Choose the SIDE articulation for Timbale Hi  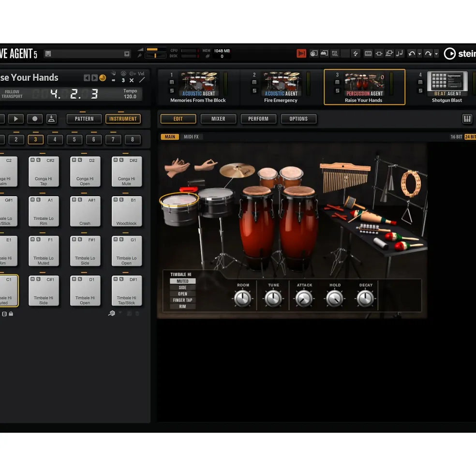coord(183,288)
